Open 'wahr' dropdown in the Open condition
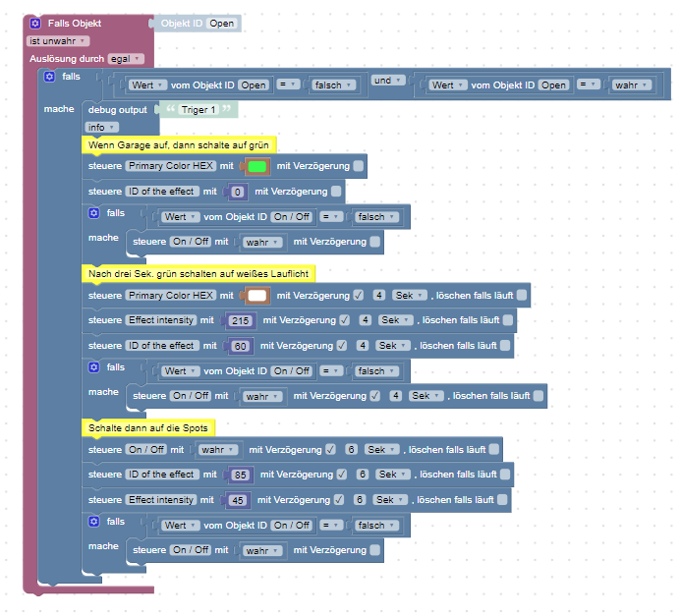The width and height of the screenshot is (681, 616). [x=631, y=85]
